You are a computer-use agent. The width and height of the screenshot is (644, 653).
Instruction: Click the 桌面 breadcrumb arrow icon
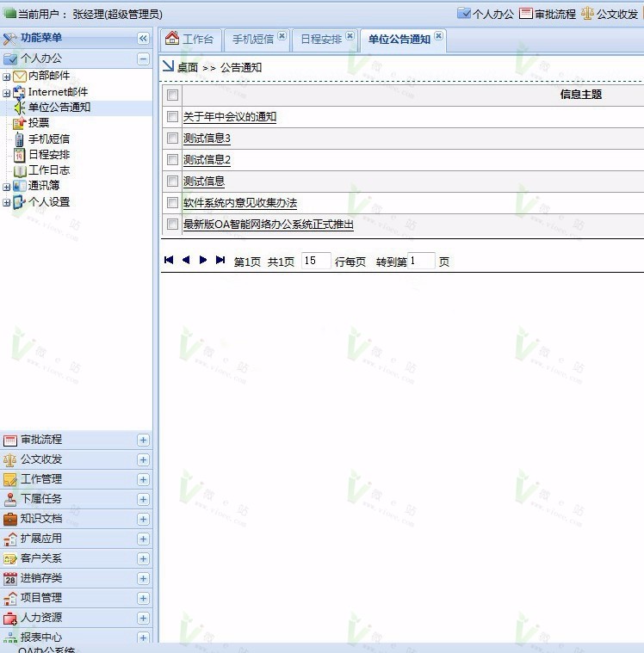tap(168, 66)
